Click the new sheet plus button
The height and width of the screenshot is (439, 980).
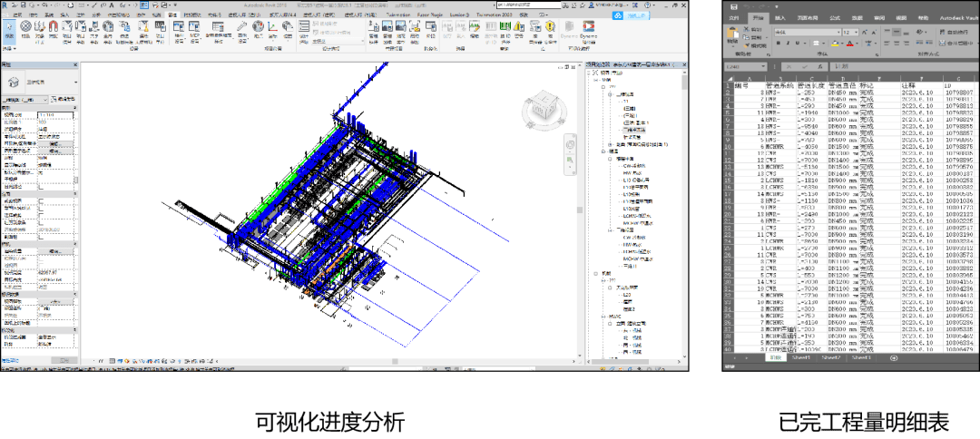tap(894, 357)
